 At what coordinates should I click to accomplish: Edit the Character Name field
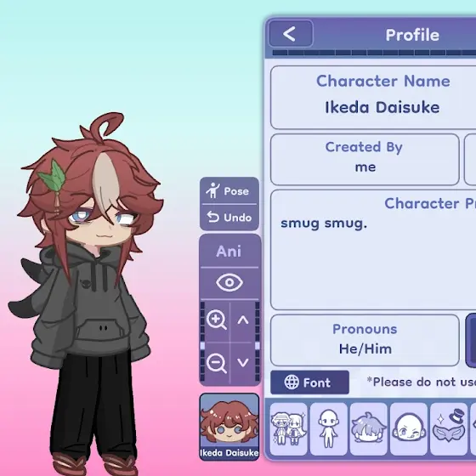pyautogui.click(x=373, y=98)
